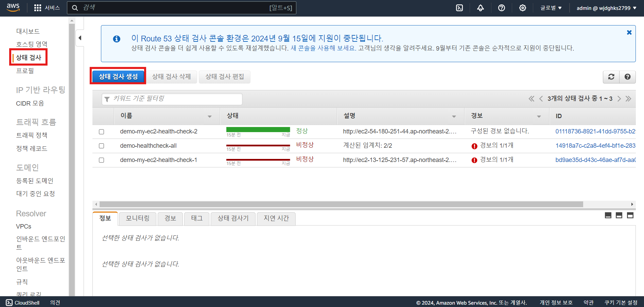Dismiss the Route 53 deprecation notice
Image resolution: width=644 pixels, height=307 pixels.
[x=629, y=32]
